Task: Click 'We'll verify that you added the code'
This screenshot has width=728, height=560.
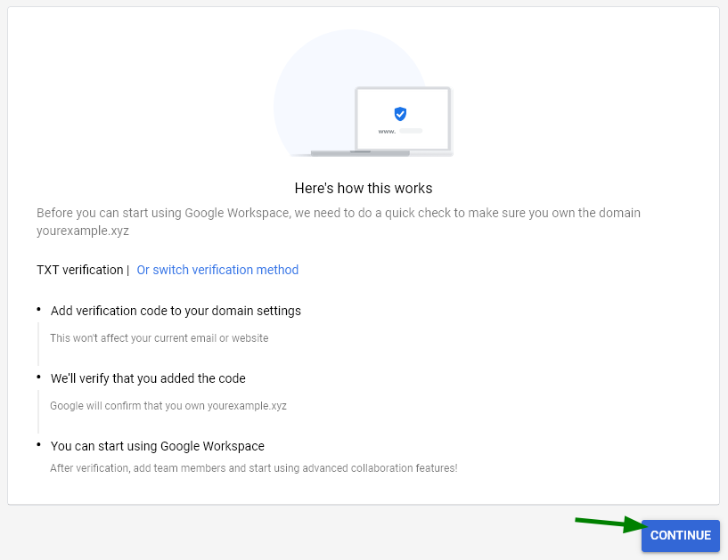Action: (x=148, y=378)
